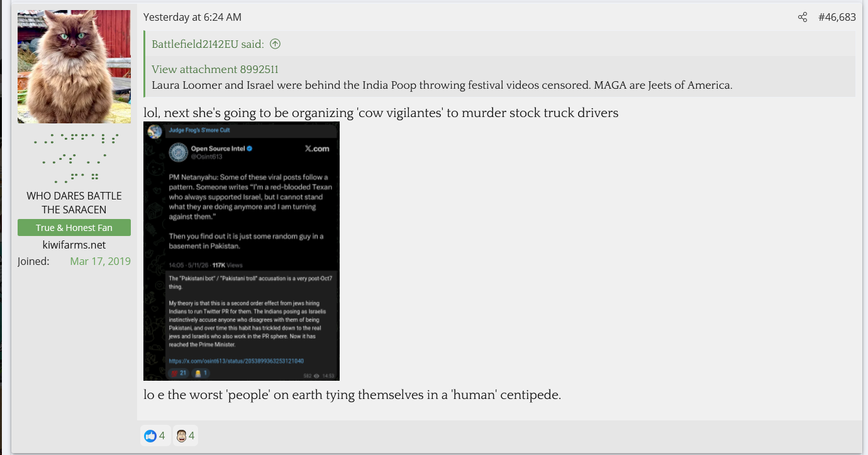This screenshot has width=868, height=455.
Task: Open the fluffy cat avatar profile picture
Action: pyautogui.click(x=74, y=67)
